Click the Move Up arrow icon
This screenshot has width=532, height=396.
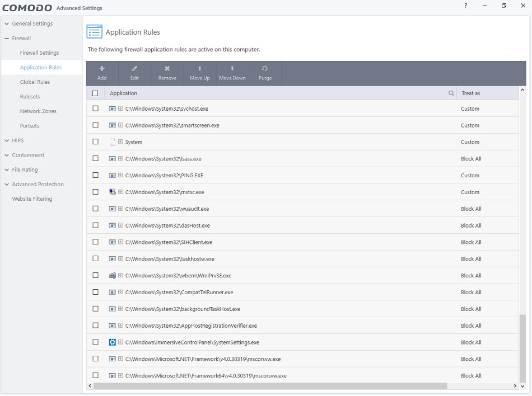pos(199,69)
